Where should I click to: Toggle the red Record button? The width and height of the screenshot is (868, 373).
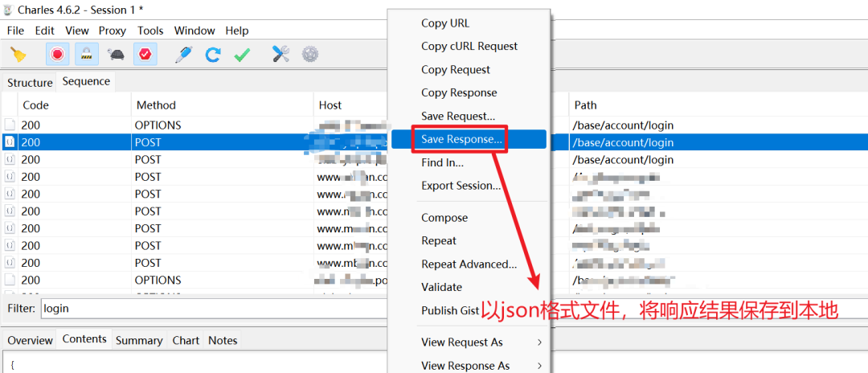tap(57, 54)
